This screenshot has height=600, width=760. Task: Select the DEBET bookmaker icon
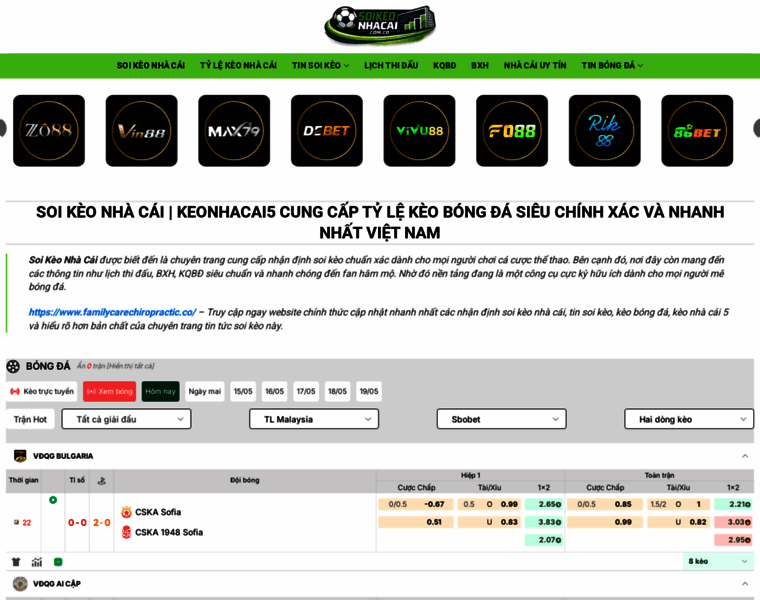[x=327, y=131]
